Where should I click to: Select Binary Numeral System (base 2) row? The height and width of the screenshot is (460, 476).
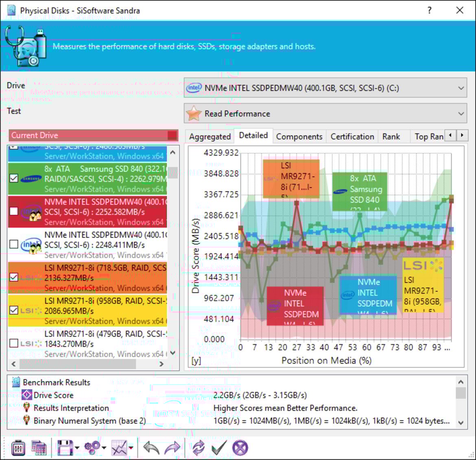click(231, 421)
